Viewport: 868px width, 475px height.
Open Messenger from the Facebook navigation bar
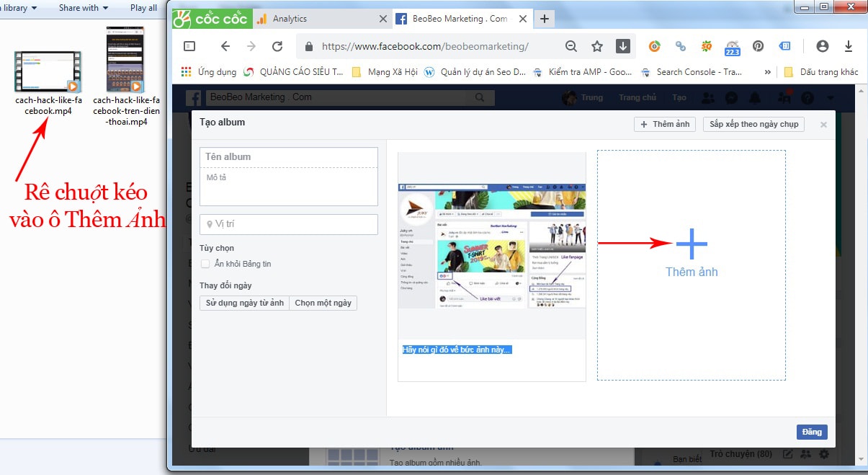tap(731, 97)
